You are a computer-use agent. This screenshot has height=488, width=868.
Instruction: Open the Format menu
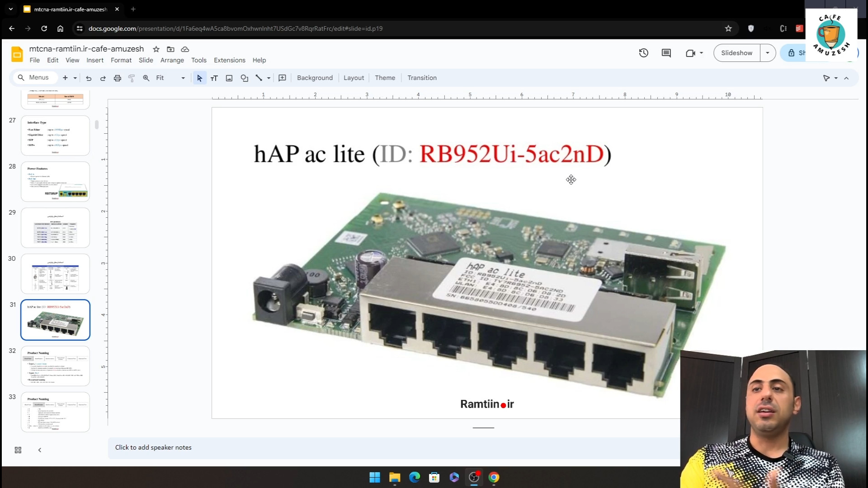click(121, 60)
